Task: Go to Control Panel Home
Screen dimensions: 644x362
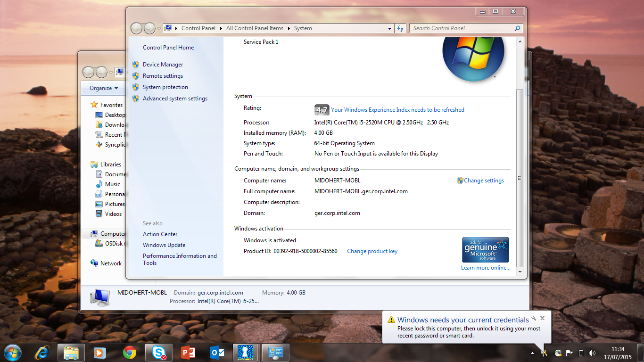Action: click(x=168, y=48)
